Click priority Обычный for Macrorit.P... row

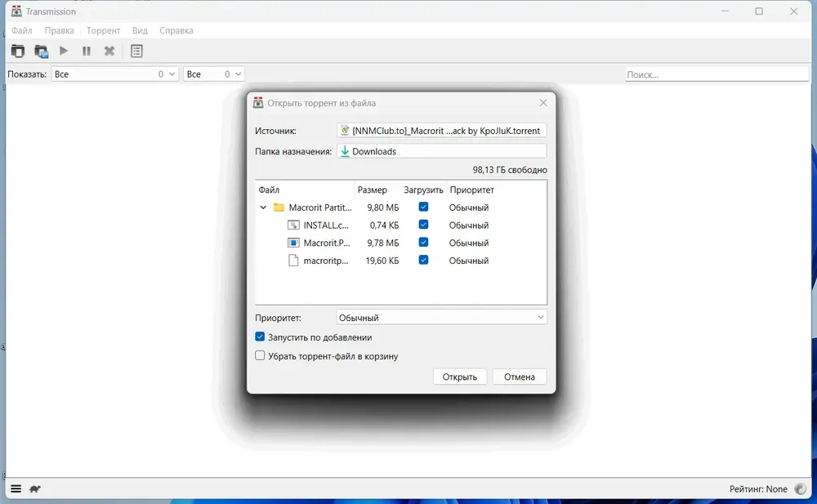pyautogui.click(x=469, y=243)
